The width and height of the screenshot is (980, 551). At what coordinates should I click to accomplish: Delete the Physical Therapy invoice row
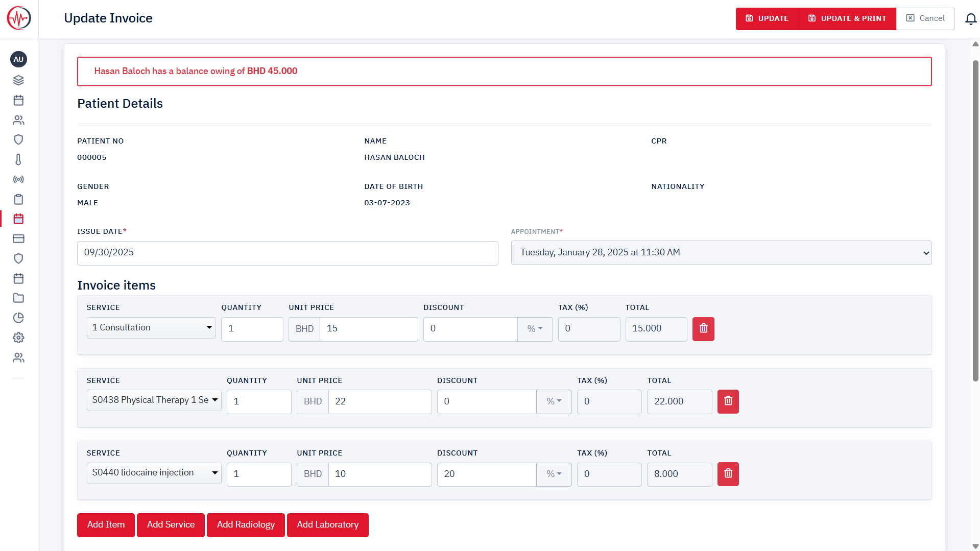pos(728,401)
